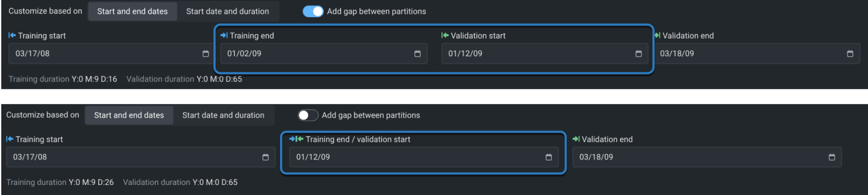The height and width of the screenshot is (195, 868).
Task: Select Start date and duration beside disabled gap toggle
Action: point(223,115)
